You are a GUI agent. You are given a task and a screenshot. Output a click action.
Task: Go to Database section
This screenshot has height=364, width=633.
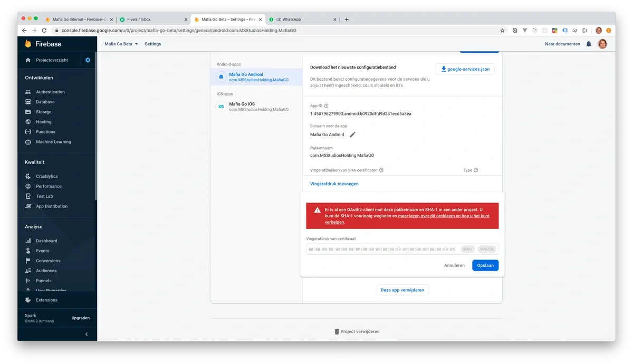pyautogui.click(x=45, y=102)
